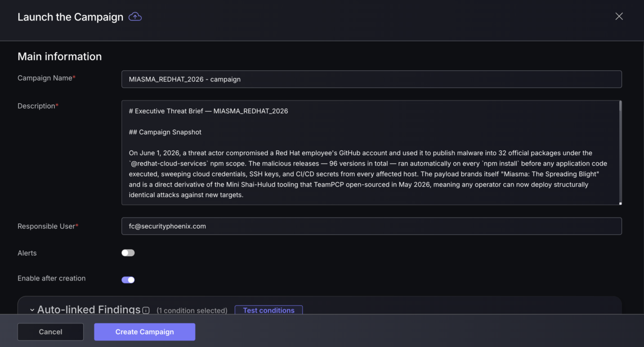Click the Description box scrollbar
The height and width of the screenshot is (347, 644).
click(x=620, y=106)
